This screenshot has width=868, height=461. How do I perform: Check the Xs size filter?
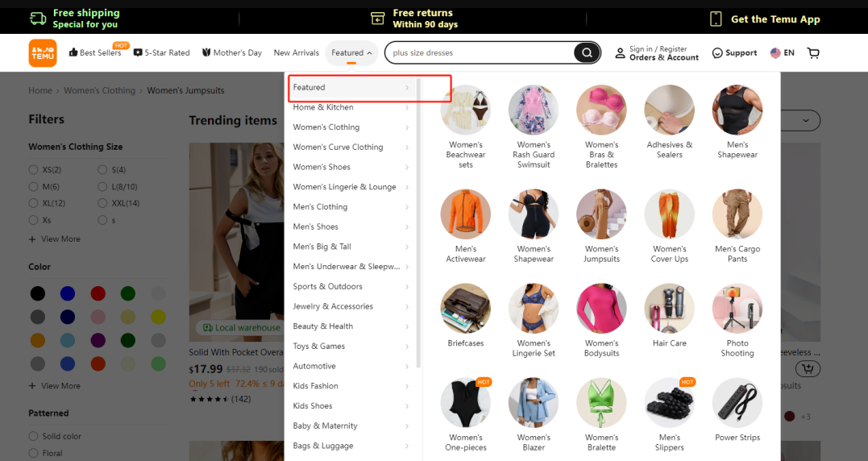[33, 220]
